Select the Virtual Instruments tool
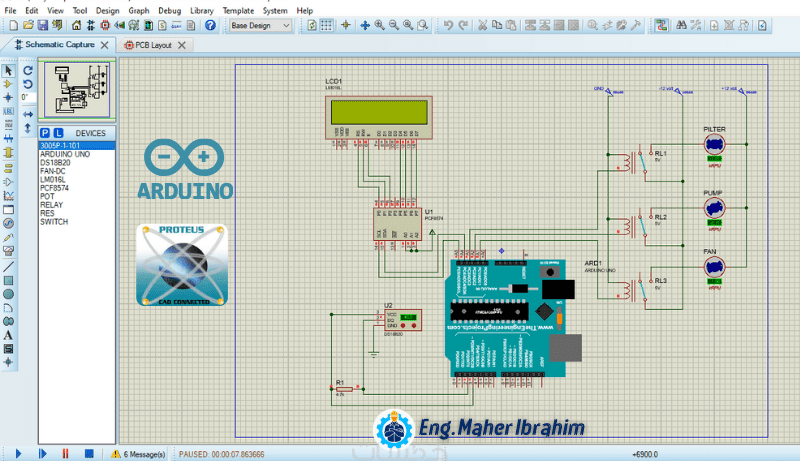The height and width of the screenshot is (470, 800). tap(8, 251)
